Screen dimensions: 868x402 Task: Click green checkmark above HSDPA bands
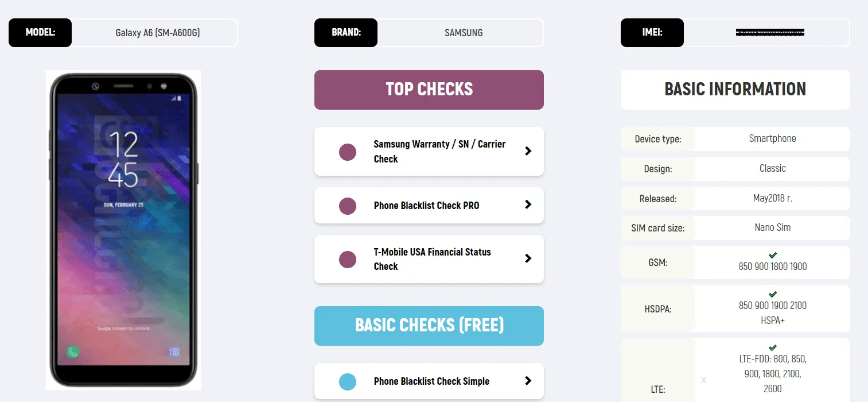point(773,294)
